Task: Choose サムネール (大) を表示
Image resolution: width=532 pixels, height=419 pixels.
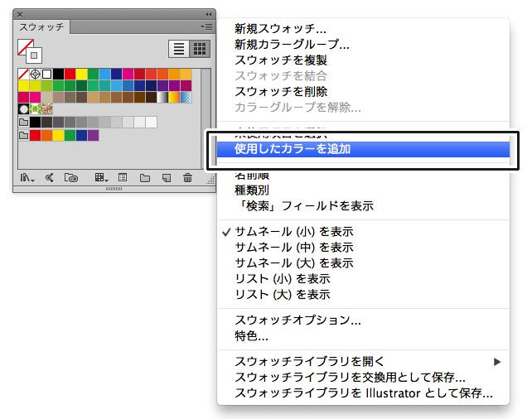Action: 294,263
